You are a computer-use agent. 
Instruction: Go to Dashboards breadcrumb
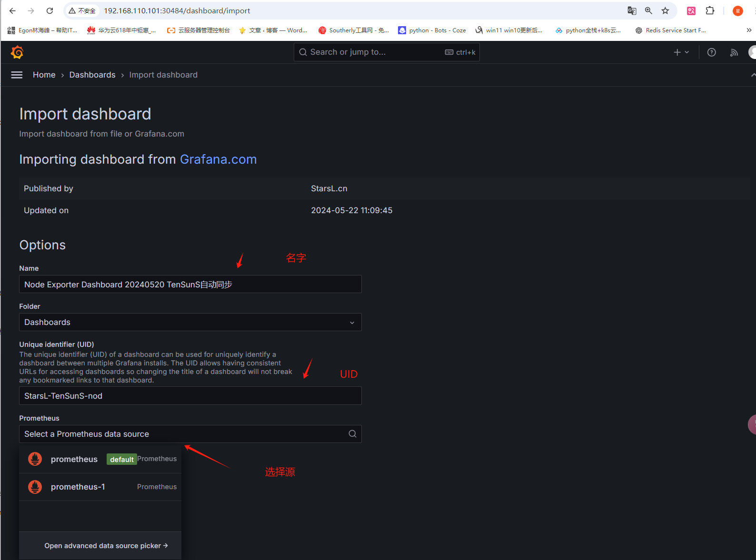[x=92, y=75]
